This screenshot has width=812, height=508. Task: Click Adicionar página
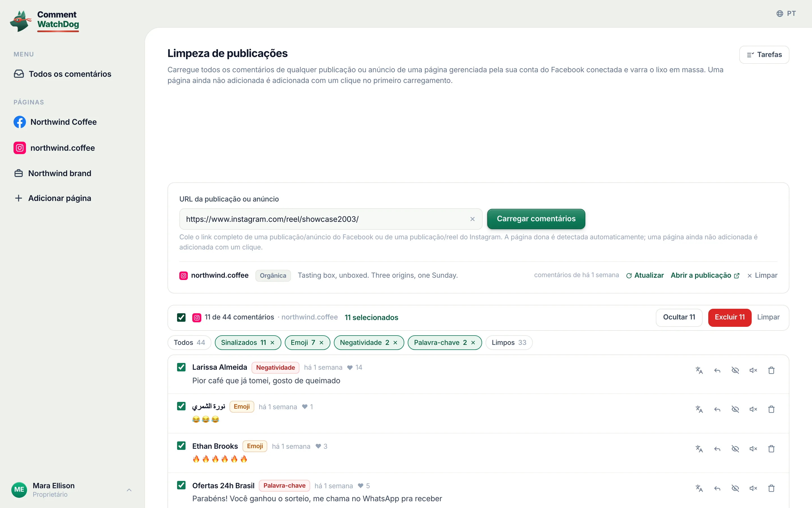point(53,198)
